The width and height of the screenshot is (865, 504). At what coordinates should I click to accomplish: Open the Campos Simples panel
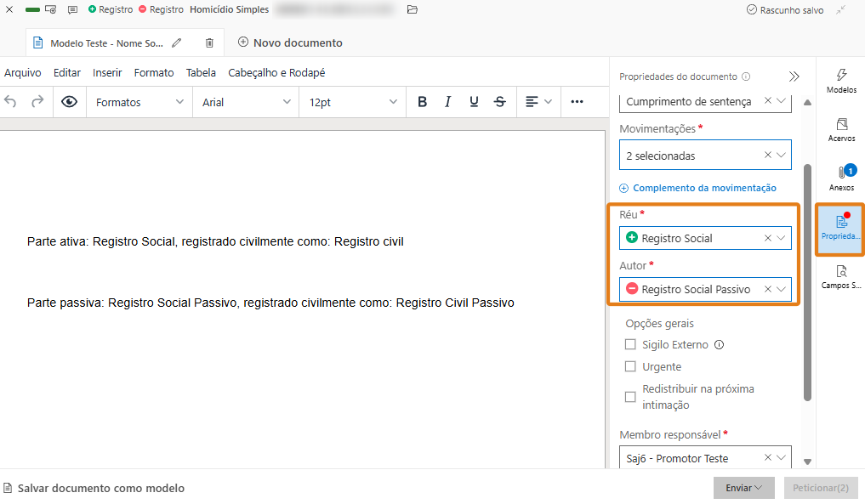[x=840, y=279]
